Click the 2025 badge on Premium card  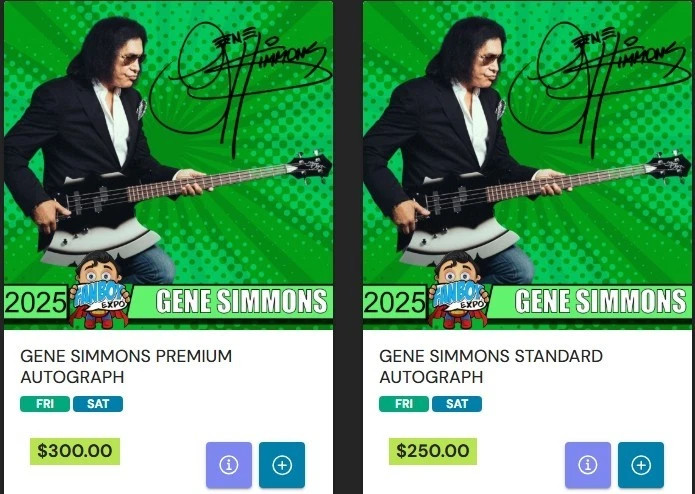(x=35, y=303)
